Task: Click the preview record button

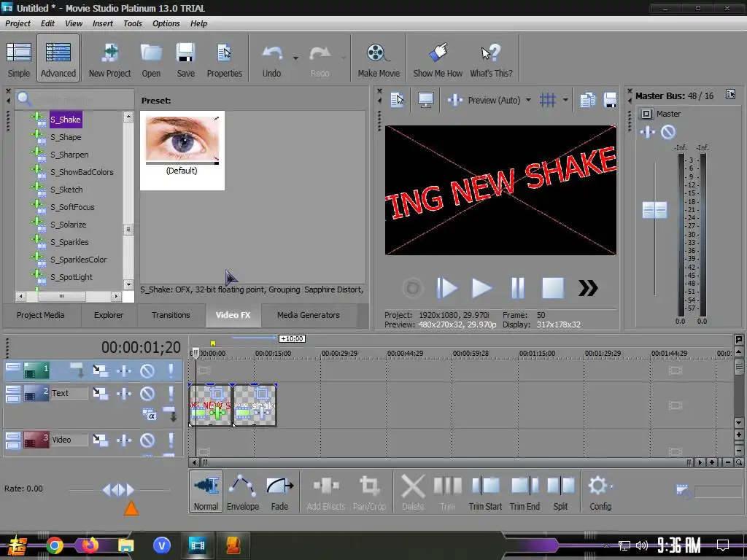Action: click(x=413, y=288)
